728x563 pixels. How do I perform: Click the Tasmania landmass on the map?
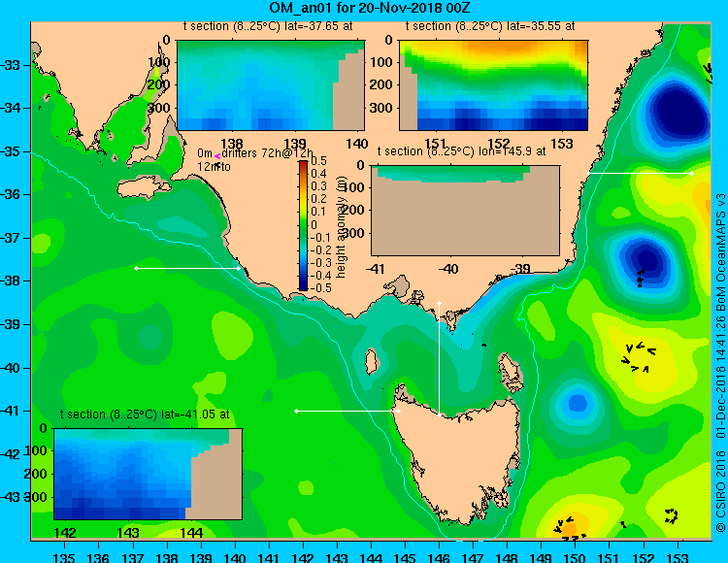click(x=457, y=457)
